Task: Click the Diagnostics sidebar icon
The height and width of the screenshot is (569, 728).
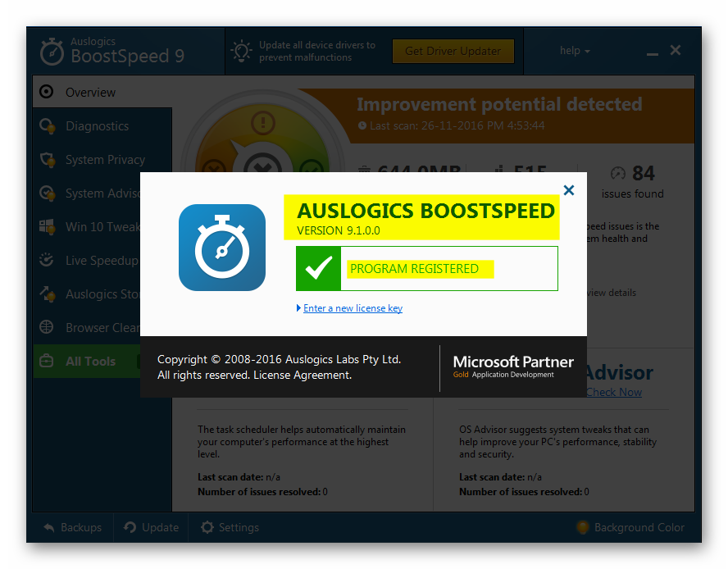Action: click(x=48, y=125)
